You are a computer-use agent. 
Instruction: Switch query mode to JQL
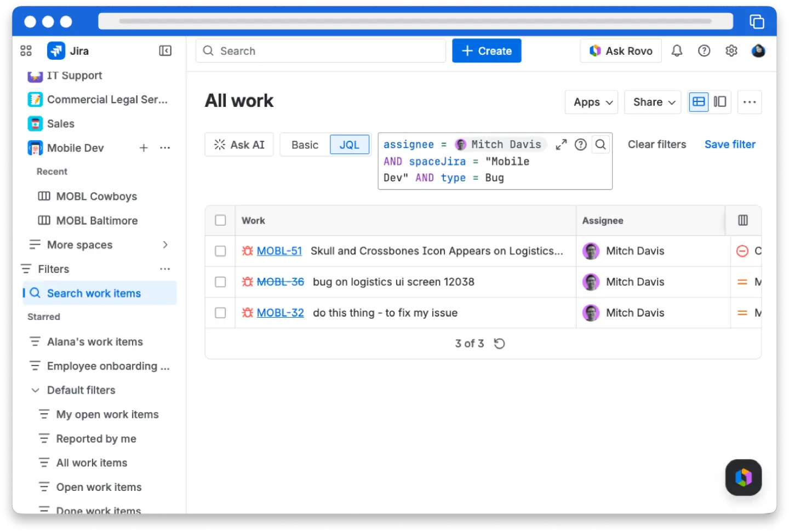tap(350, 145)
